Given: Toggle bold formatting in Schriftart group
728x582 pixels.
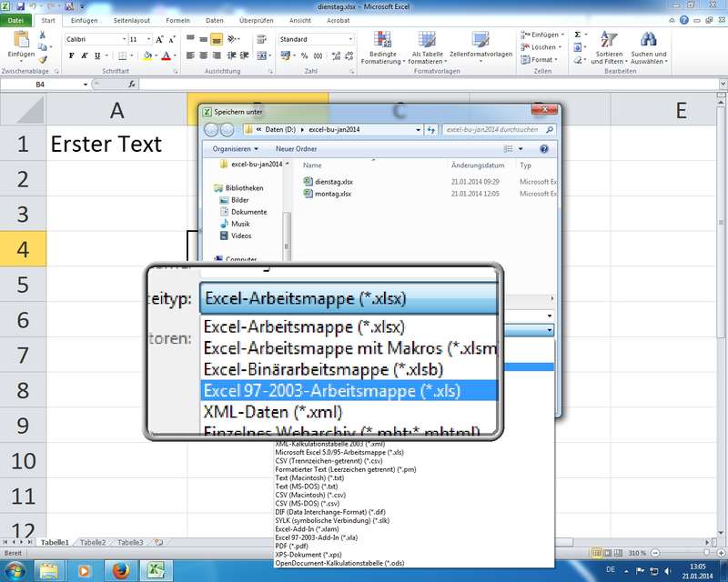Looking at the screenshot, I should [71, 55].
